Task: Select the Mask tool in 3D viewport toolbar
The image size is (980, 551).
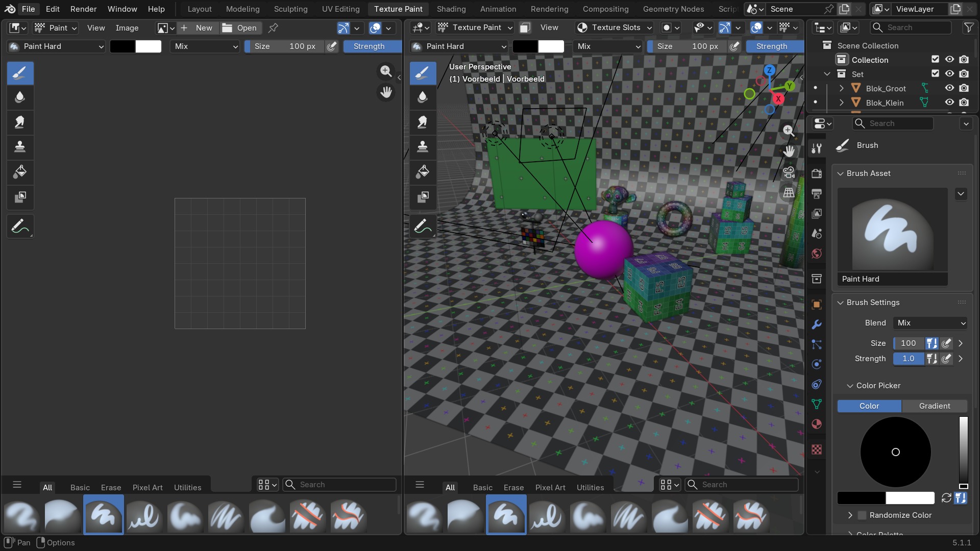Action: (x=423, y=196)
